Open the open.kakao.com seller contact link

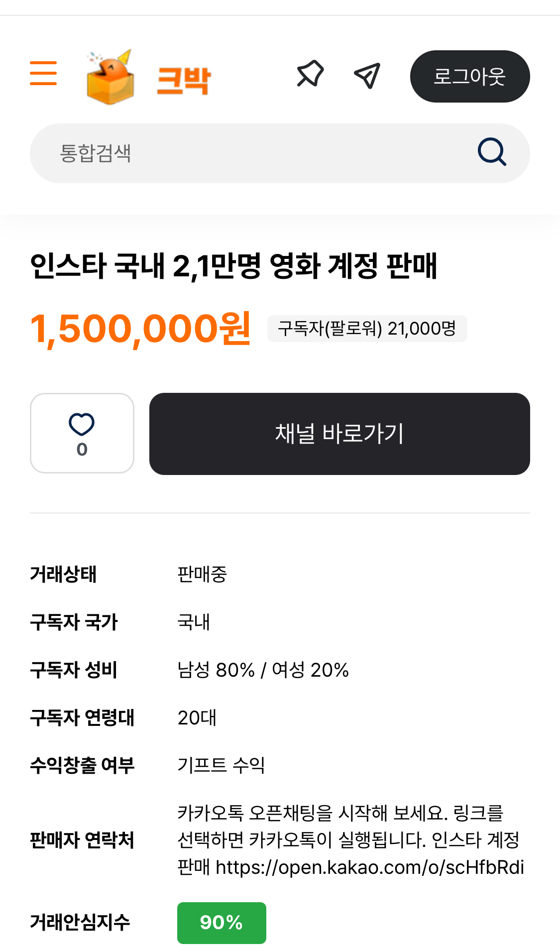pos(369,867)
